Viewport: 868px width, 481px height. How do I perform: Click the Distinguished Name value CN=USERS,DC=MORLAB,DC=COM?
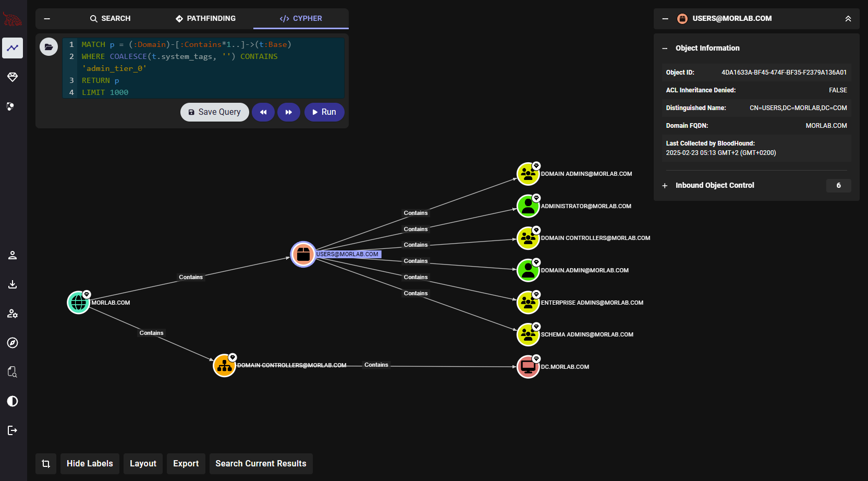click(798, 108)
